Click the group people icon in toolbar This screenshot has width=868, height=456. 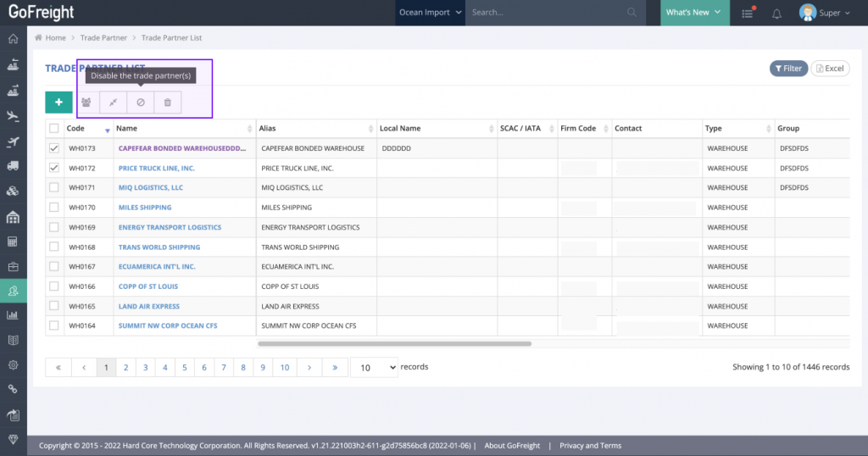pos(86,103)
